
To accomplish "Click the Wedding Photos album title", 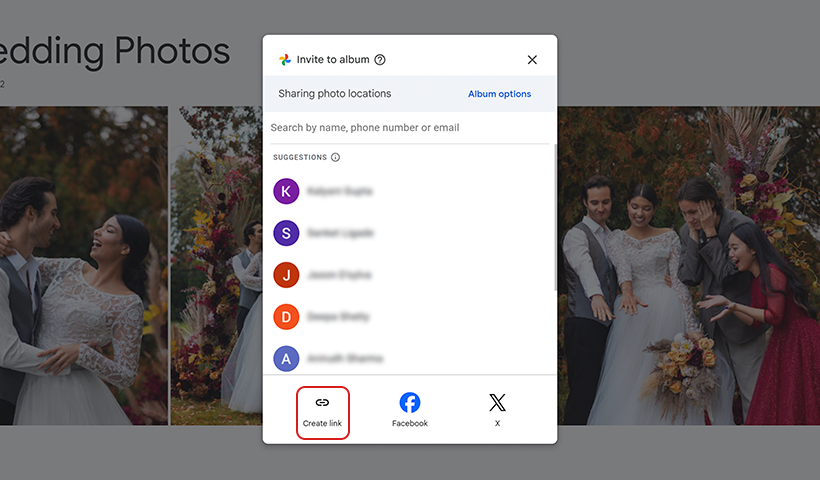I will pos(115,51).
